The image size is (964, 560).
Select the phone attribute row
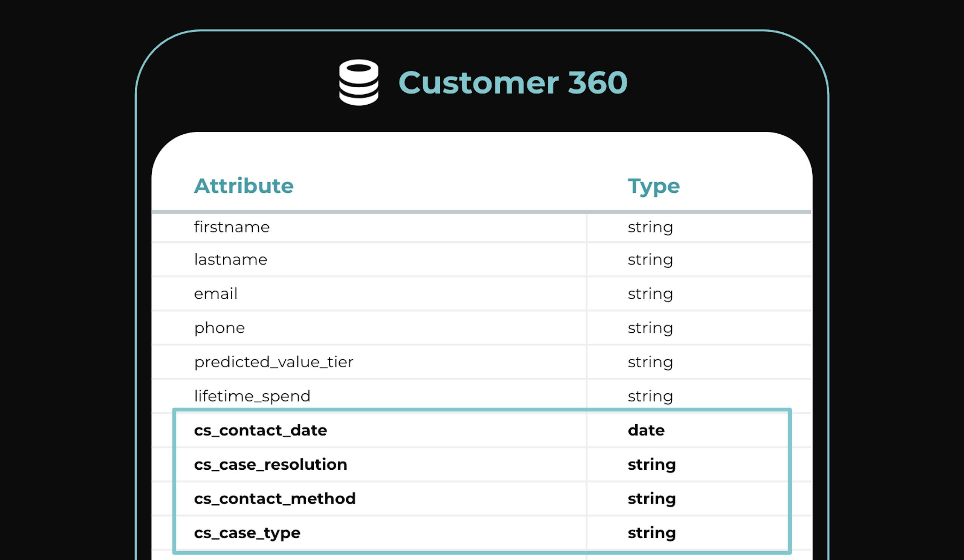point(219,328)
